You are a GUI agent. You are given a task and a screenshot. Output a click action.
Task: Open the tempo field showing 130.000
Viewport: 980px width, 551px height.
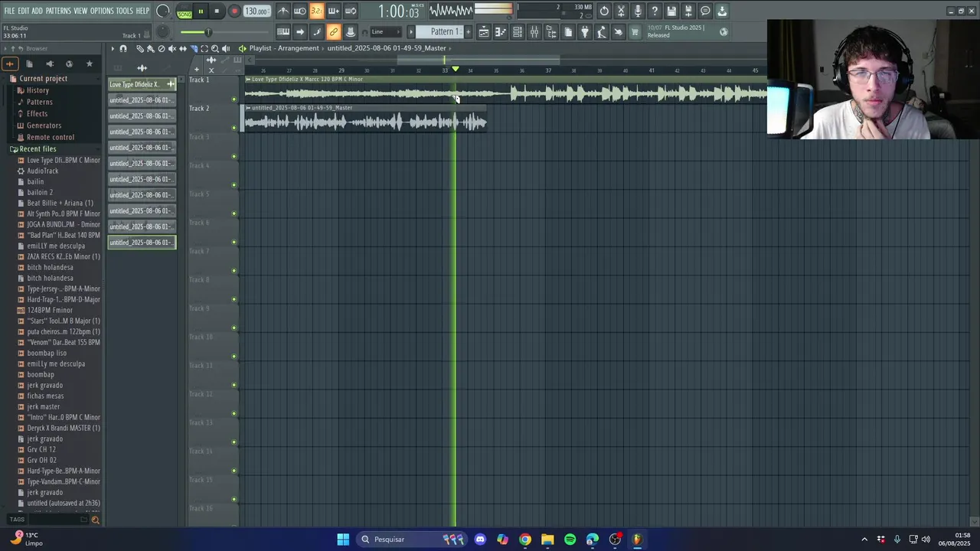(256, 11)
